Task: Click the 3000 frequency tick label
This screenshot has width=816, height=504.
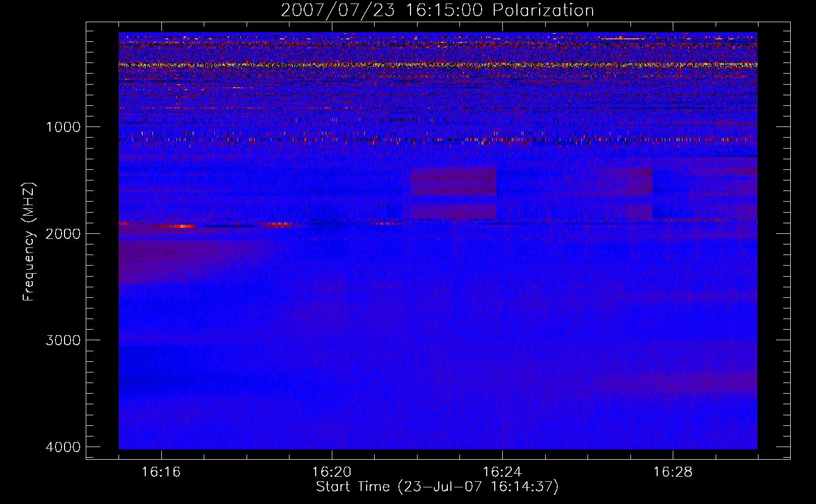Action: pos(63,340)
